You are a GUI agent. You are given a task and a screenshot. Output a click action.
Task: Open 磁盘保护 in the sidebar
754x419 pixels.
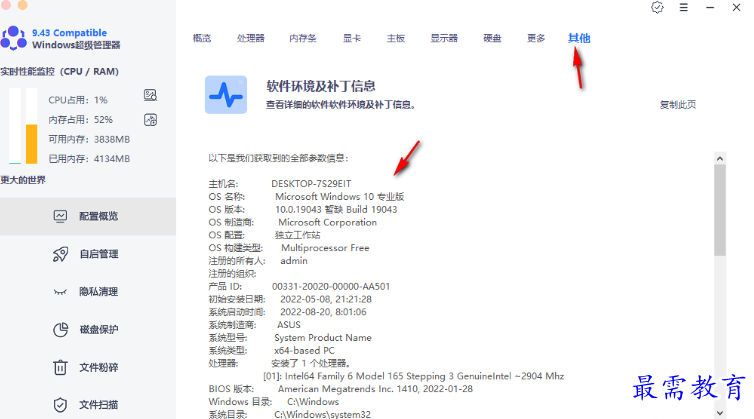[x=88, y=330]
